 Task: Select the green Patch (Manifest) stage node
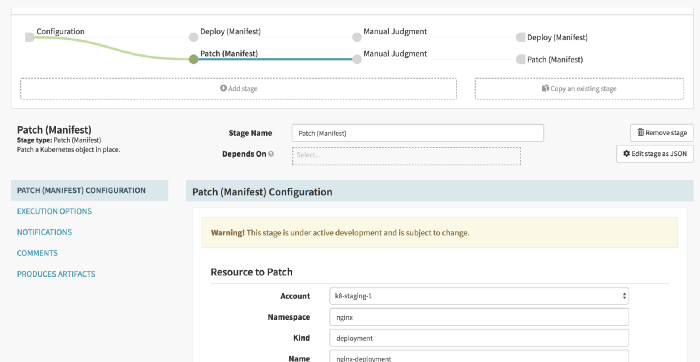click(x=193, y=59)
